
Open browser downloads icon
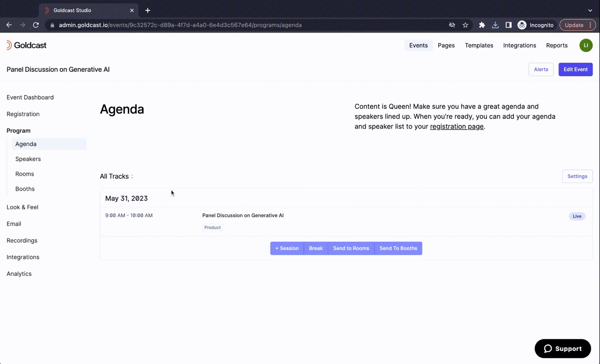click(495, 25)
